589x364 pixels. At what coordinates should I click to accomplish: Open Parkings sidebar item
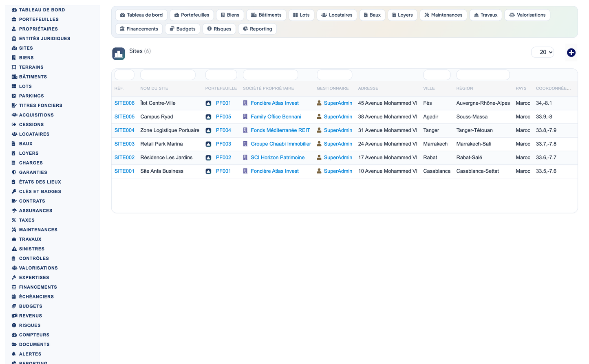pyautogui.click(x=31, y=96)
